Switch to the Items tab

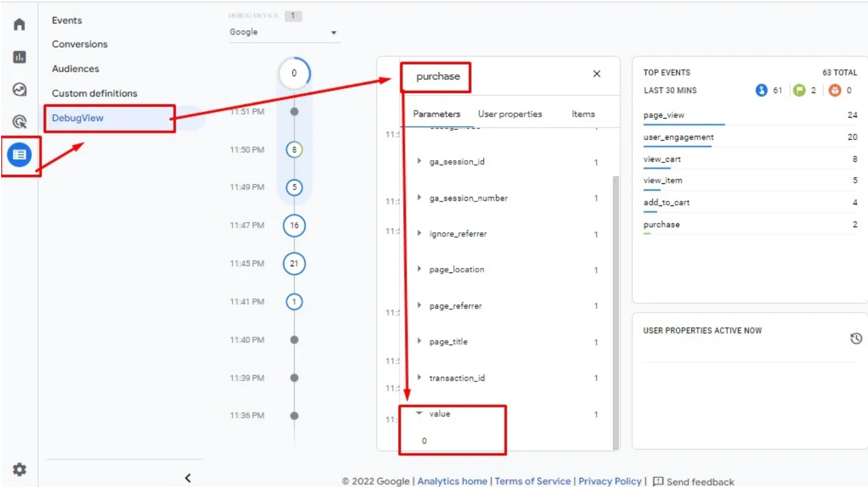click(x=582, y=114)
